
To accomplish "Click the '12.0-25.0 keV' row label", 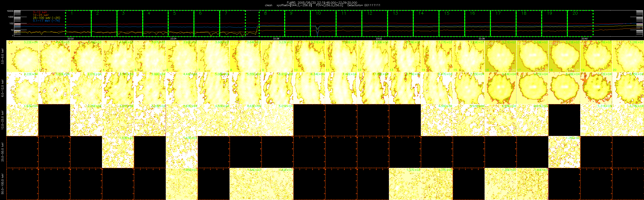I will point(3,120).
